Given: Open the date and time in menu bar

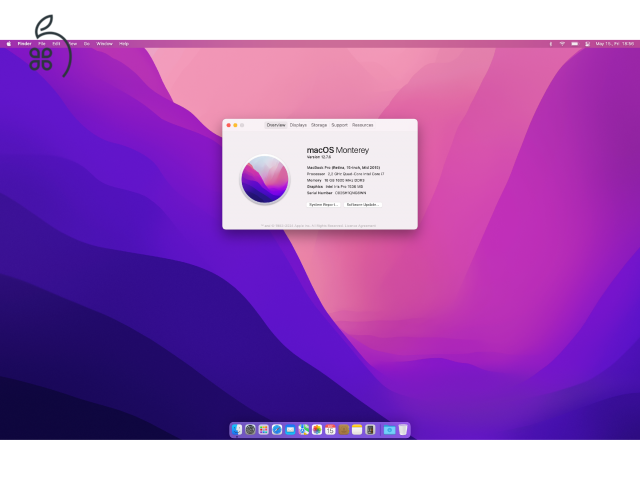Looking at the screenshot, I should pos(615,44).
